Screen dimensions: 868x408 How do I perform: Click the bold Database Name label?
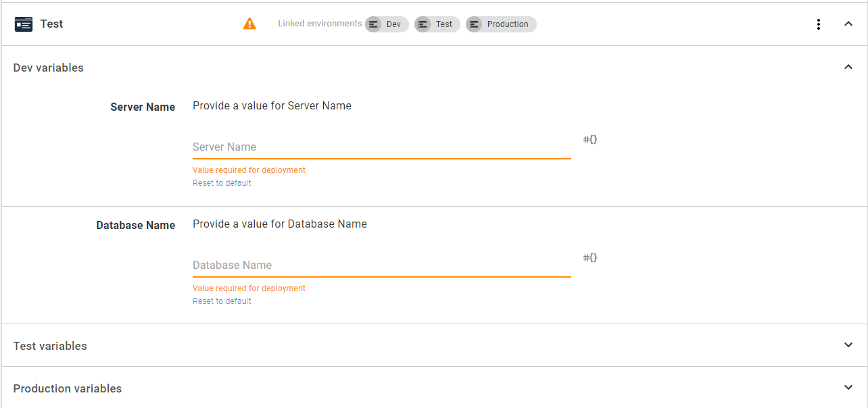(136, 225)
